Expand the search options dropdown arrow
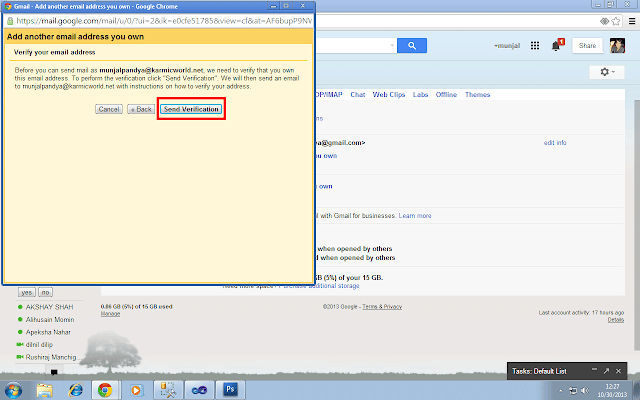Viewport: 640px width, 400px height. tap(392, 45)
